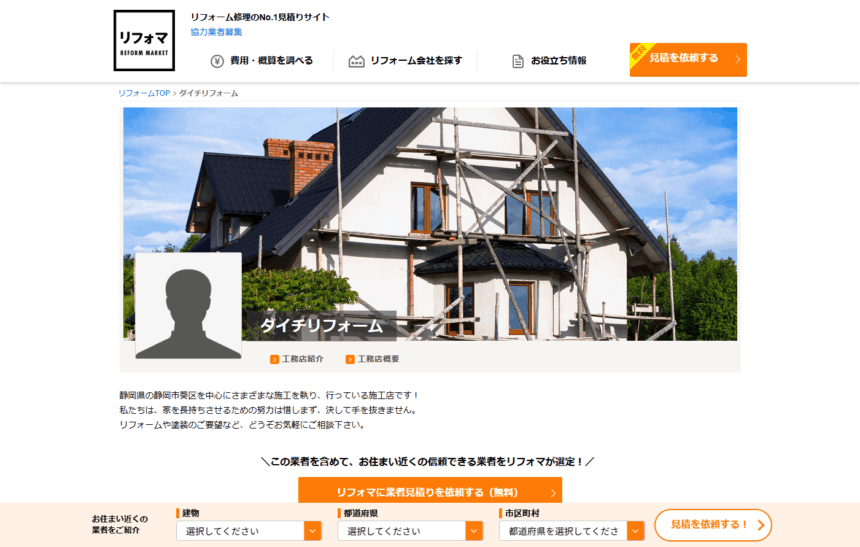The height and width of the screenshot is (547, 860).
Task: Click the orange arrow icon beside 工務店概要
Action: tap(350, 359)
